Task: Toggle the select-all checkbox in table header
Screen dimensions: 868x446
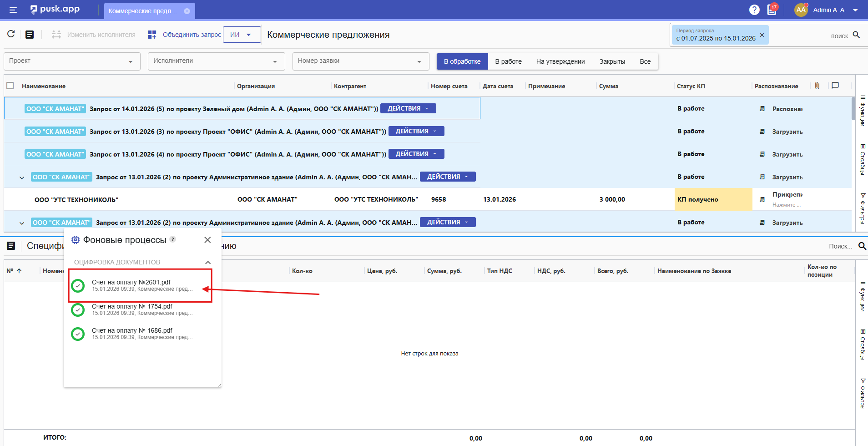Action: pos(10,86)
